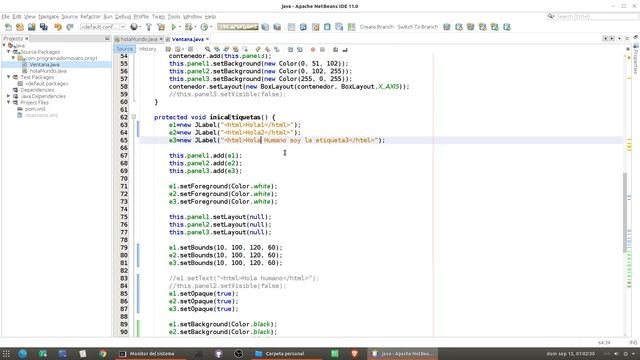The width and height of the screenshot is (640, 360).
Task: Click the Redo toolbar icon
Action: 70,27
